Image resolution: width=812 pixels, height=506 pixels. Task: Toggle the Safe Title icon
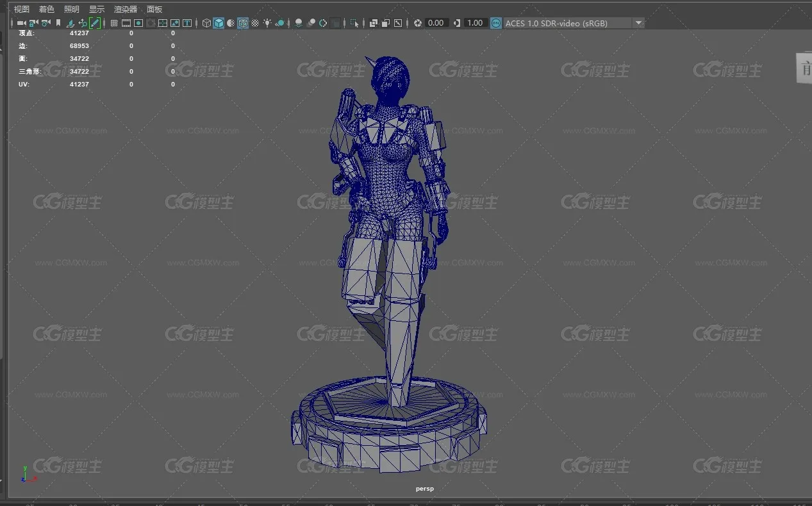187,23
